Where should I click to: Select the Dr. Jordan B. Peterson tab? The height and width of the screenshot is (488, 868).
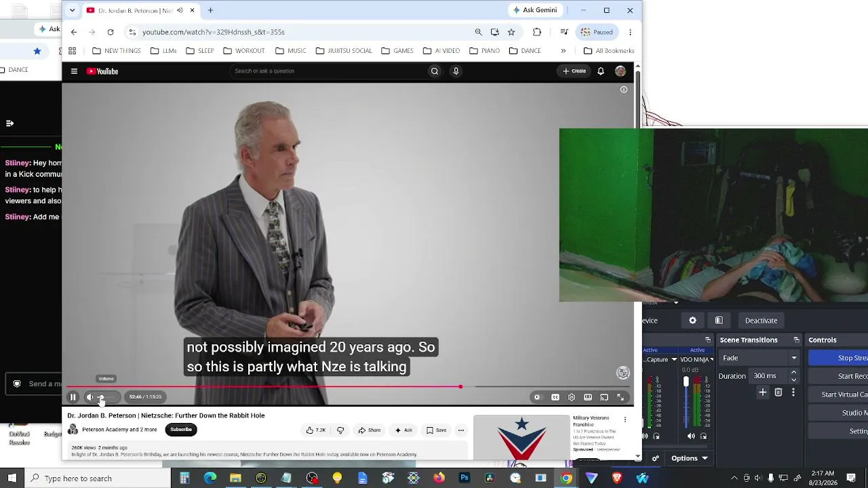140,11
